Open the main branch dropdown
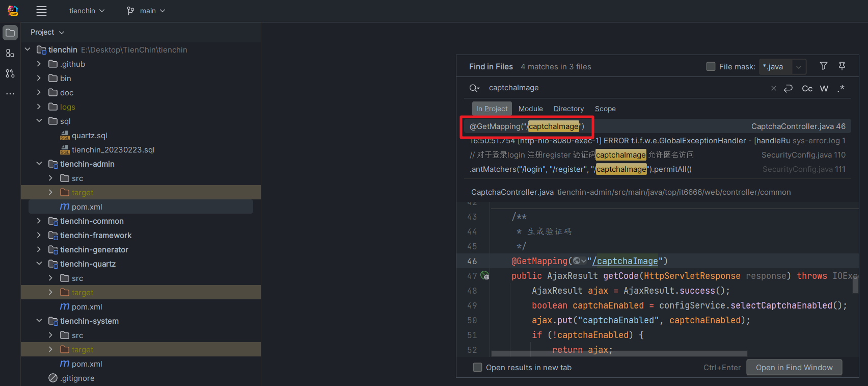This screenshot has height=386, width=868. 147,11
